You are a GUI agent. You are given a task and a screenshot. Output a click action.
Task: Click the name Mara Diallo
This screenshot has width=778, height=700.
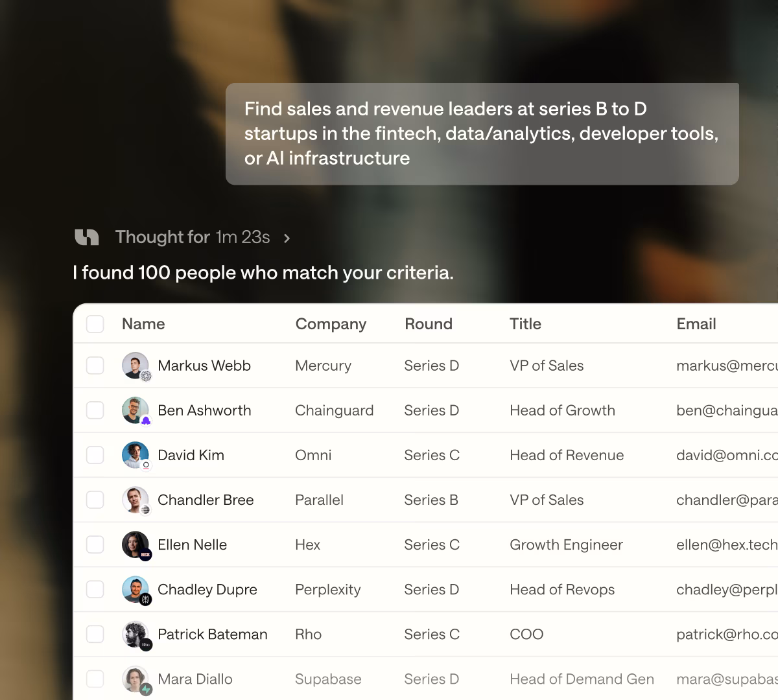click(195, 679)
